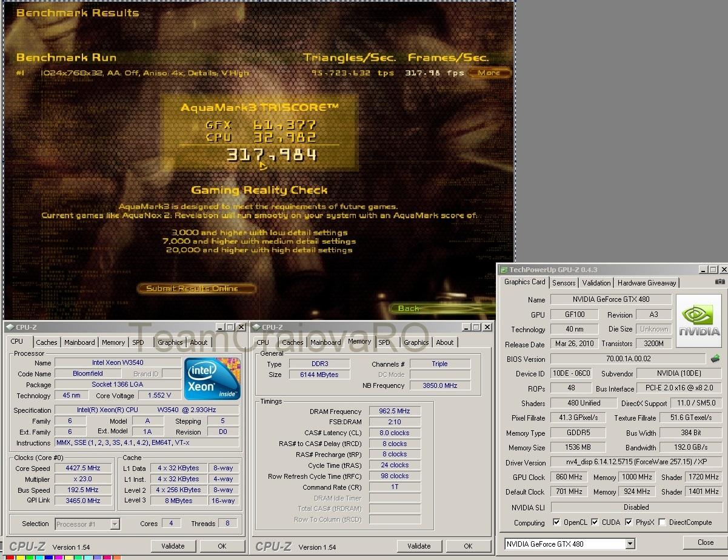Take a GPU-Z screenshot with camera icon
The height and width of the screenshot is (560, 728).
tap(720, 282)
